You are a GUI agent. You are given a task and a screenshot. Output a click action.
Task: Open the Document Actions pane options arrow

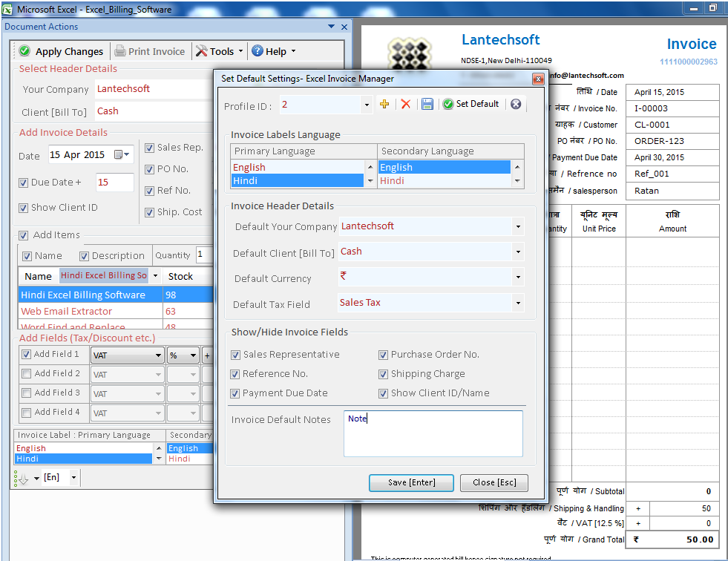[x=331, y=27]
